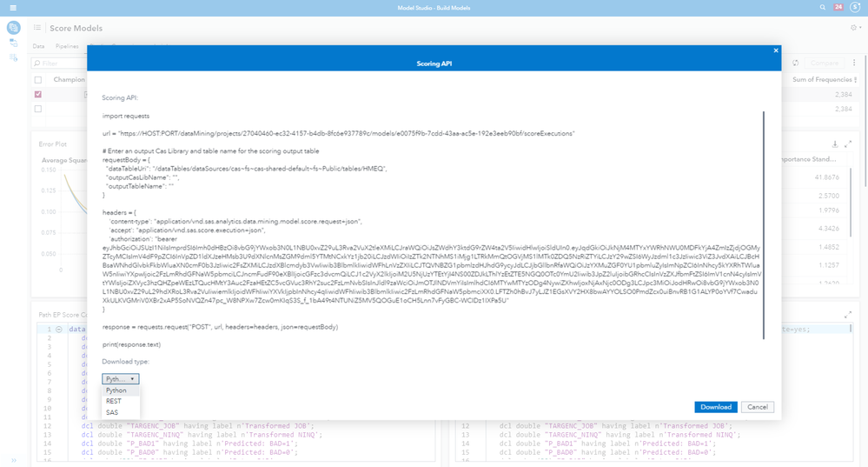
Task: Open the settings gear dropdown
Action: point(856,28)
